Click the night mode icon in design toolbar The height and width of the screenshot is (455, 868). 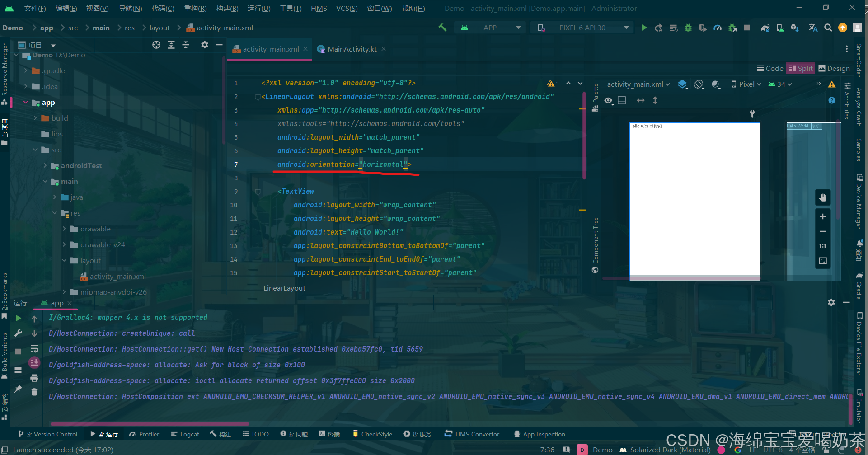tap(716, 84)
